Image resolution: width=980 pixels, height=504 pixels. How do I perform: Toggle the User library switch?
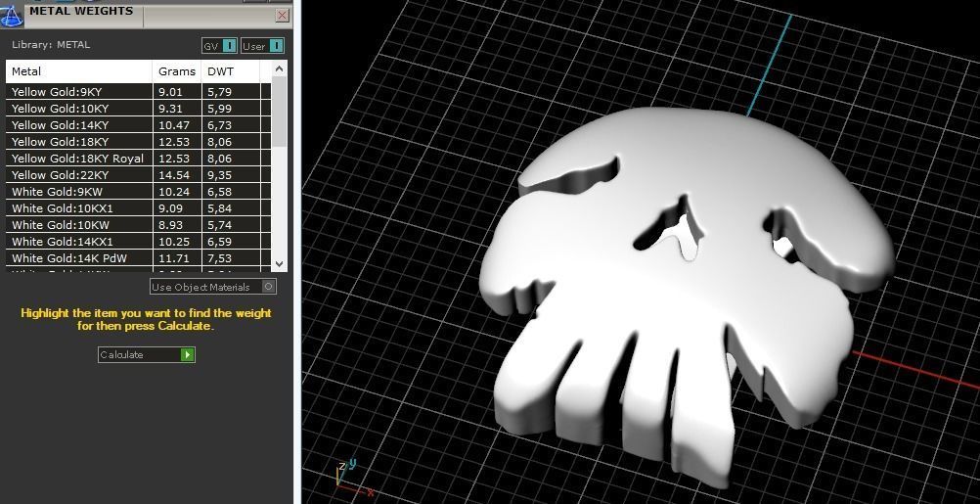click(262, 46)
